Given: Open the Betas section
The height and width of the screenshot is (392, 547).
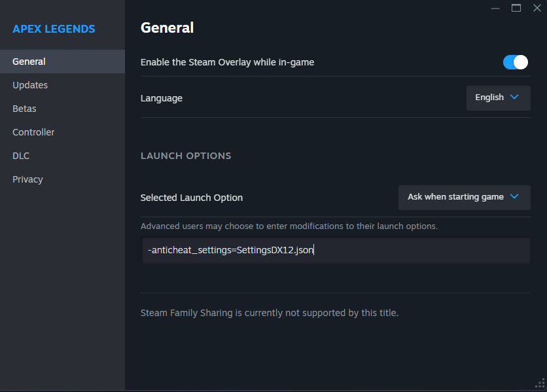Looking at the screenshot, I should [24, 109].
